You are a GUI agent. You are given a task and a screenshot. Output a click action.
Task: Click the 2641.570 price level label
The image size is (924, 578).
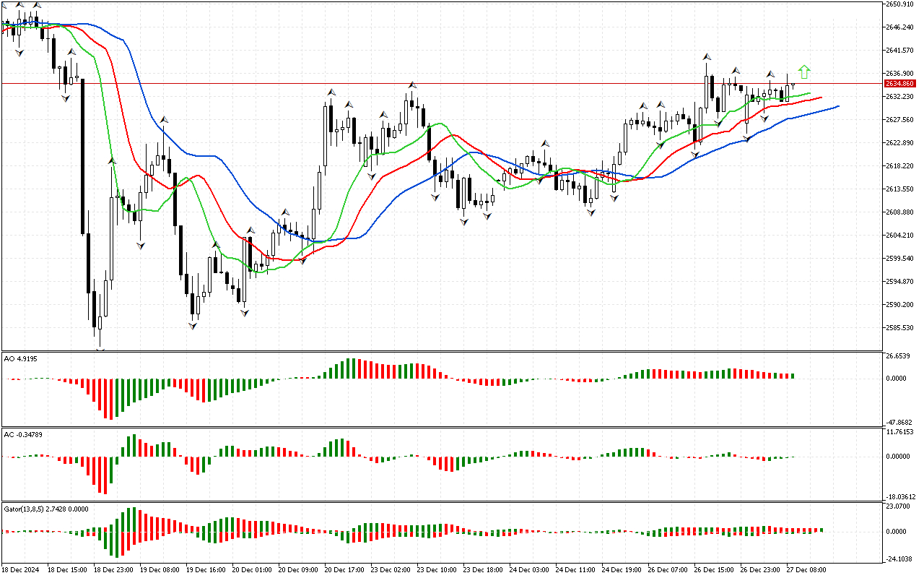pyautogui.click(x=900, y=51)
